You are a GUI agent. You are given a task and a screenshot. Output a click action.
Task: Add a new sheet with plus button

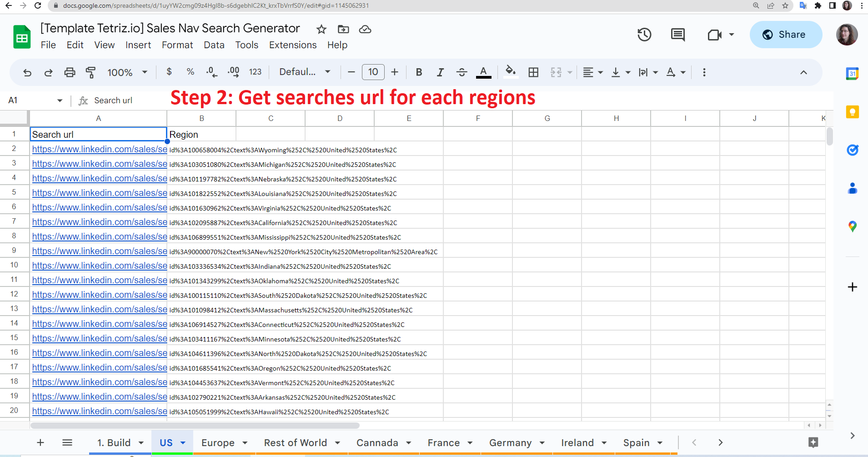[x=40, y=442]
